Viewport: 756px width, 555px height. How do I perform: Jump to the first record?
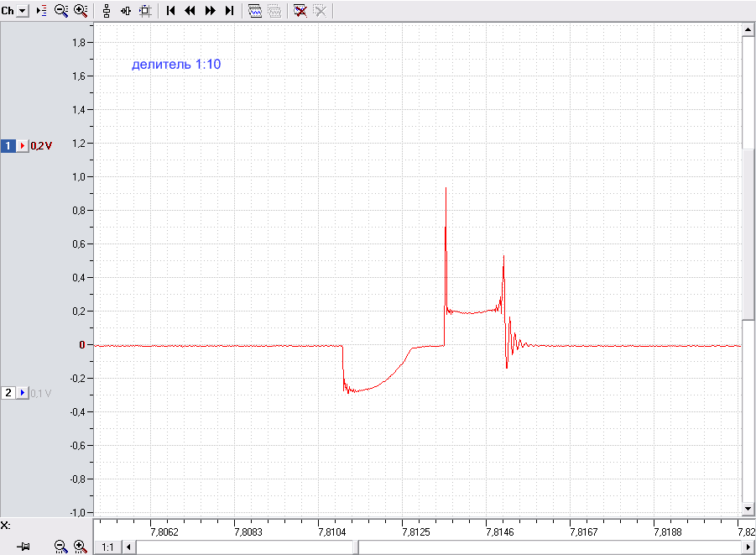[170, 11]
